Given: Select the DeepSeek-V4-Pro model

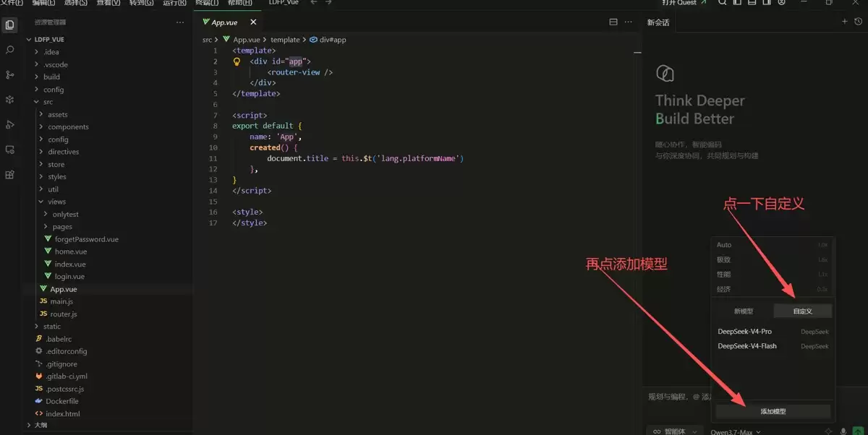Looking at the screenshot, I should coord(773,332).
